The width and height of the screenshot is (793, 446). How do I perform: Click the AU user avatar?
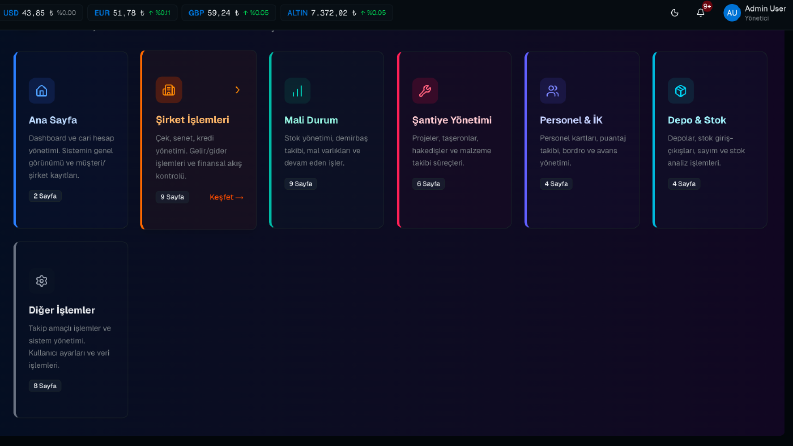[x=732, y=13]
